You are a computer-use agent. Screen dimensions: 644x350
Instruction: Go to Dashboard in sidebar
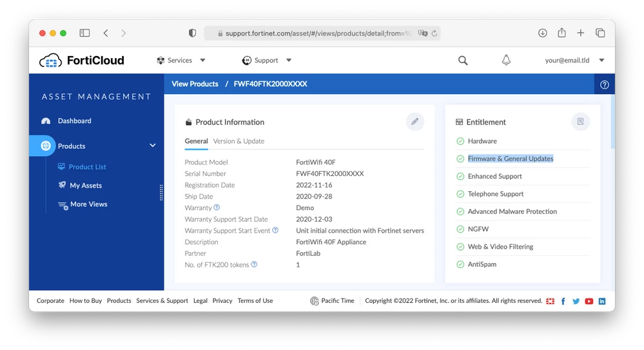point(75,121)
